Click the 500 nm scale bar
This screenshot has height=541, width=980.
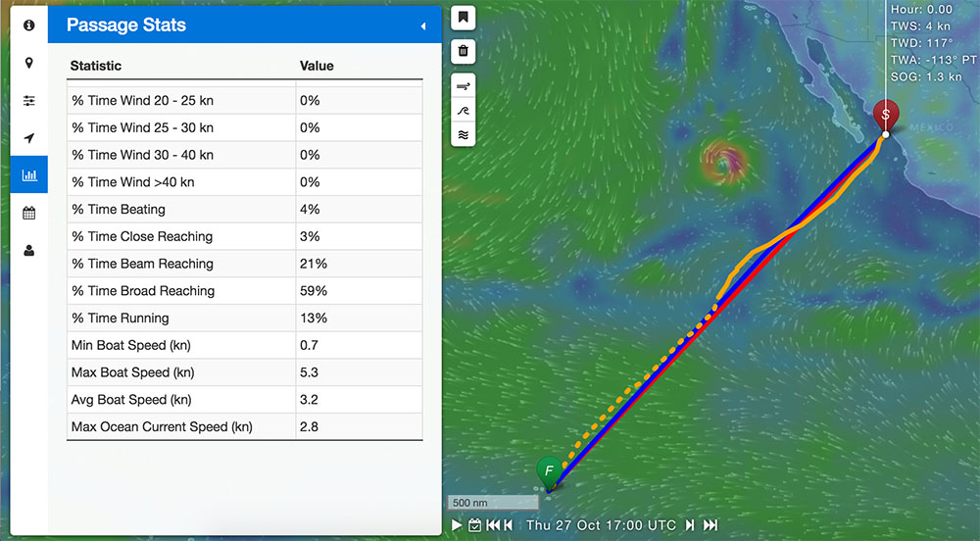[x=493, y=502]
